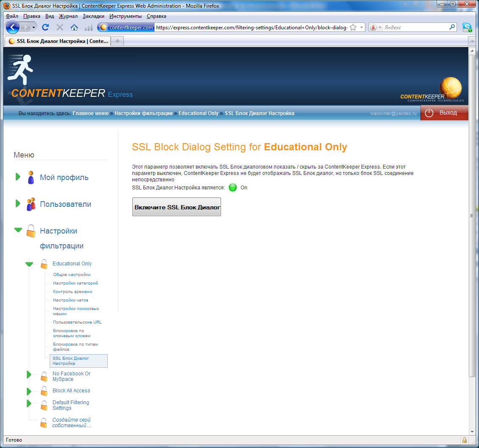The width and height of the screenshot is (479, 448).
Task: Open Блокировка по типам файлов
Action: pos(76,347)
